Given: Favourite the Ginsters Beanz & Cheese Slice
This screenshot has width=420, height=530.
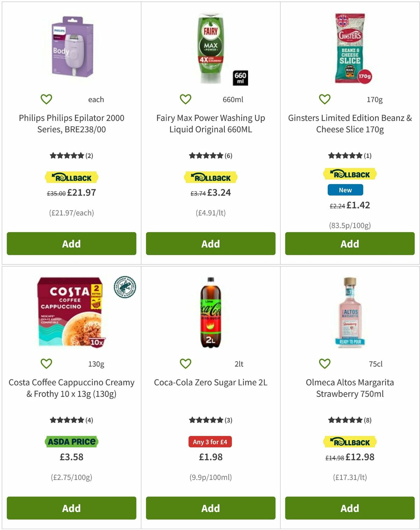Looking at the screenshot, I should pyautogui.click(x=324, y=99).
